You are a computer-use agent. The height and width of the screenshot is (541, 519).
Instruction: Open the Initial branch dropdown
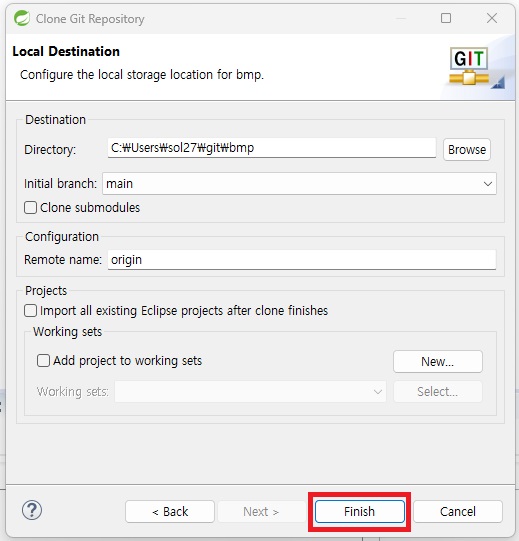point(299,184)
